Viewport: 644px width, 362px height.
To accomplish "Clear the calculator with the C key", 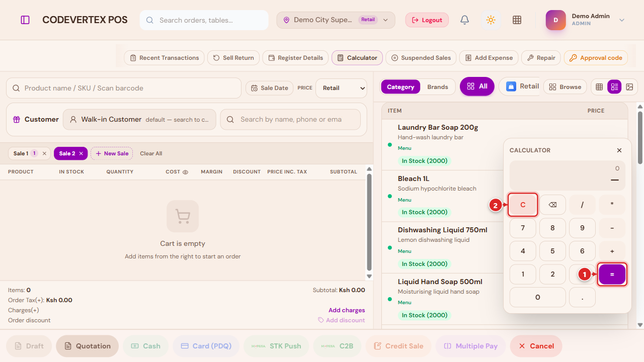I will click(x=523, y=205).
